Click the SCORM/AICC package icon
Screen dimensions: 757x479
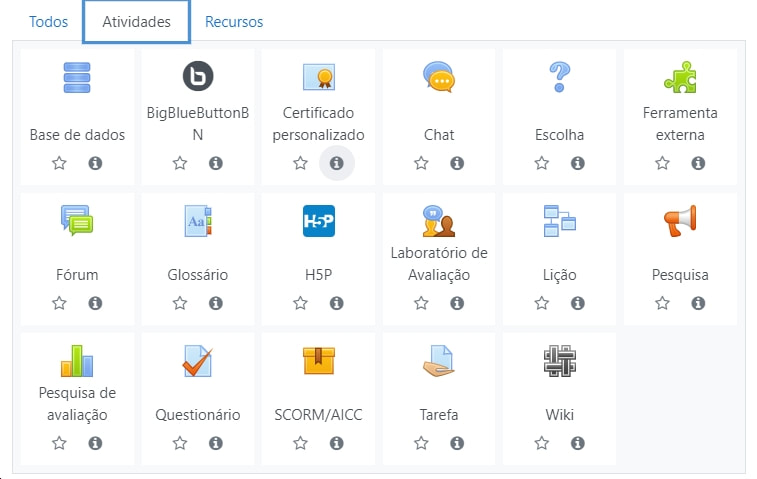[318, 360]
